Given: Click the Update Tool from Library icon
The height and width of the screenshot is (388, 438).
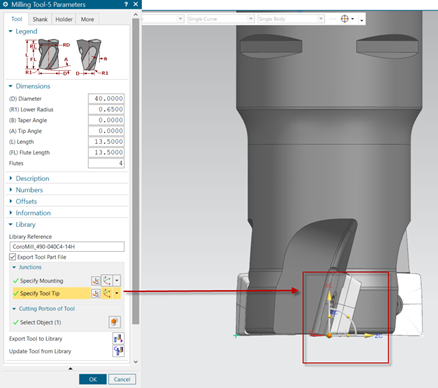Looking at the screenshot, I should point(118,351).
